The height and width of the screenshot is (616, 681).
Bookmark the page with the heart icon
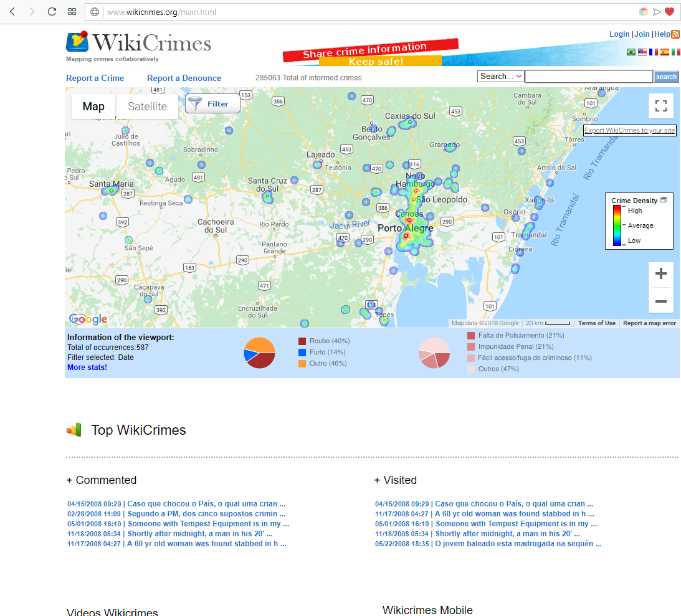(670, 12)
